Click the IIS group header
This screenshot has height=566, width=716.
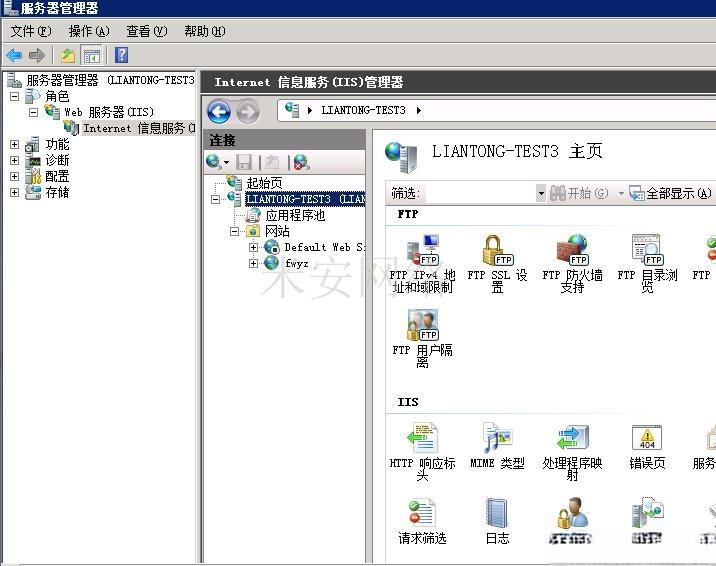pos(408,402)
